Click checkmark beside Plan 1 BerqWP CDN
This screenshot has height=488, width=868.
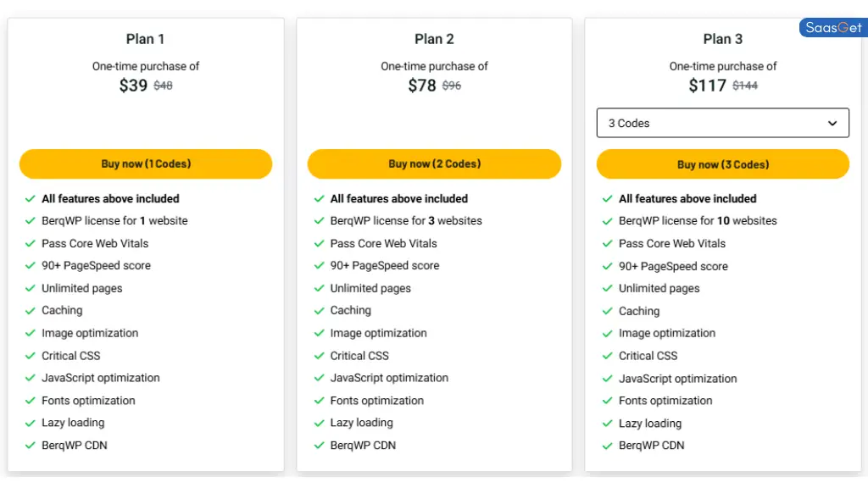coord(31,446)
